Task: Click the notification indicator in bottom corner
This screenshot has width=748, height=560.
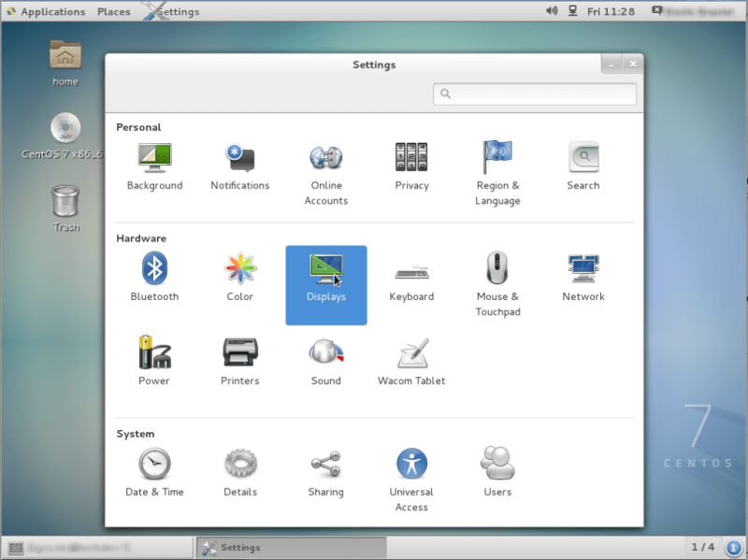Action: coord(734,547)
